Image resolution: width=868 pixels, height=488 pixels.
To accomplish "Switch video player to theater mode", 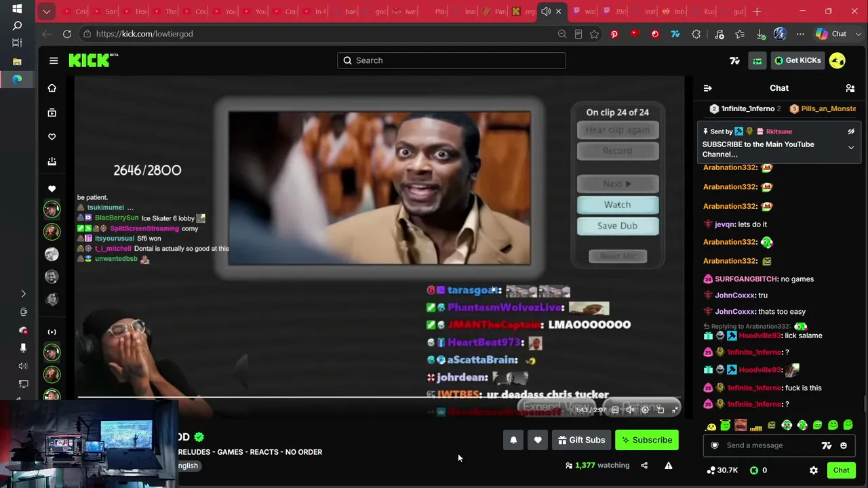I will click(660, 409).
